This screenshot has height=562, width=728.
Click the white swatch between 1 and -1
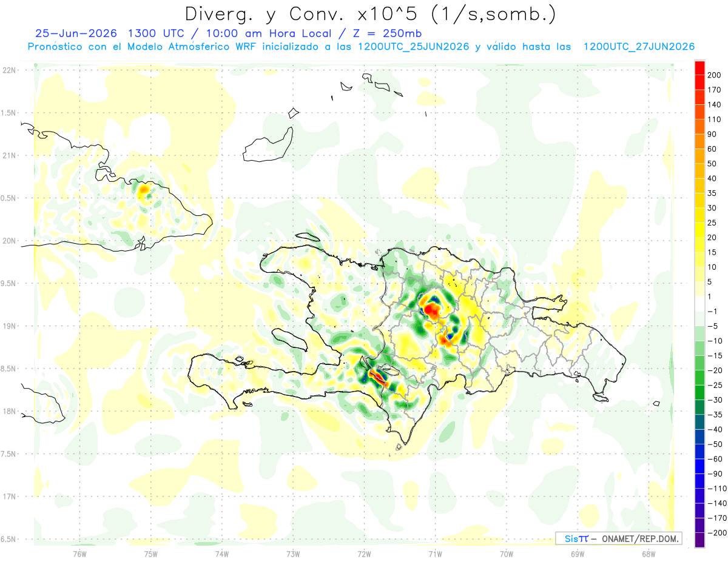(700, 304)
